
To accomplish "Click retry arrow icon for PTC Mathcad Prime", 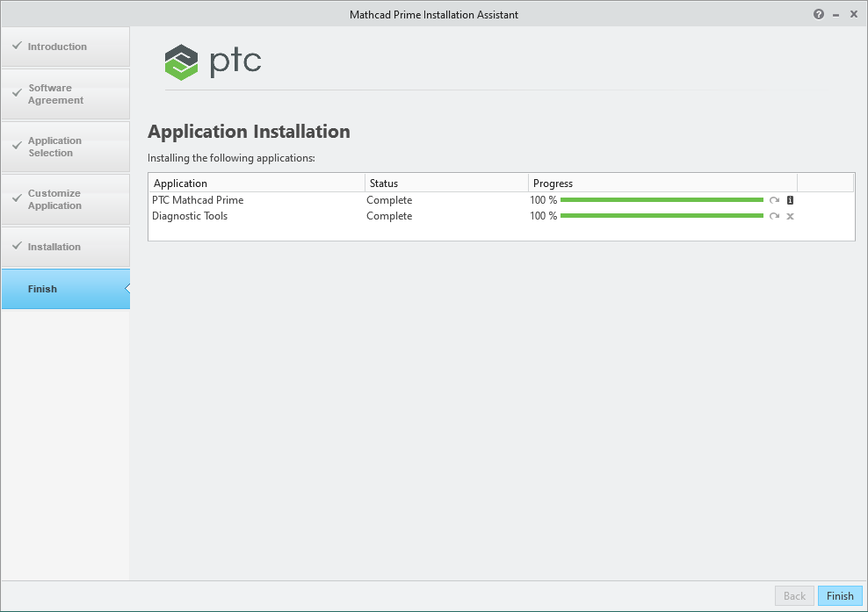I will 774,200.
